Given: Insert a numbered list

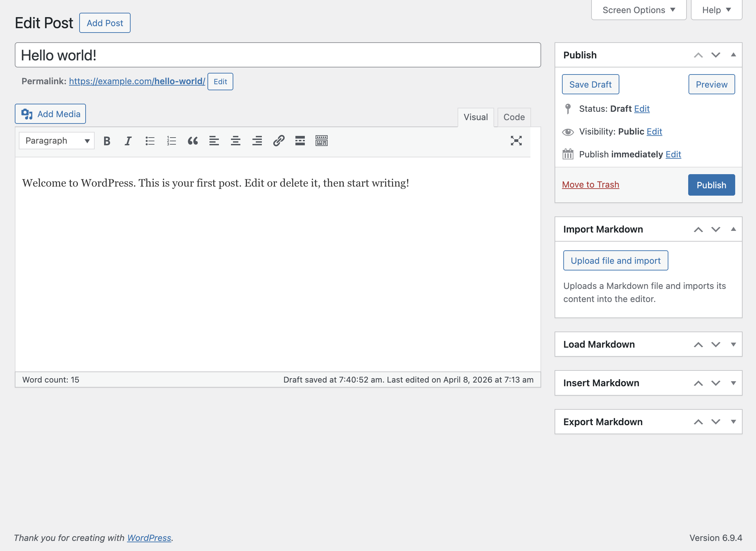Looking at the screenshot, I should pos(171,141).
